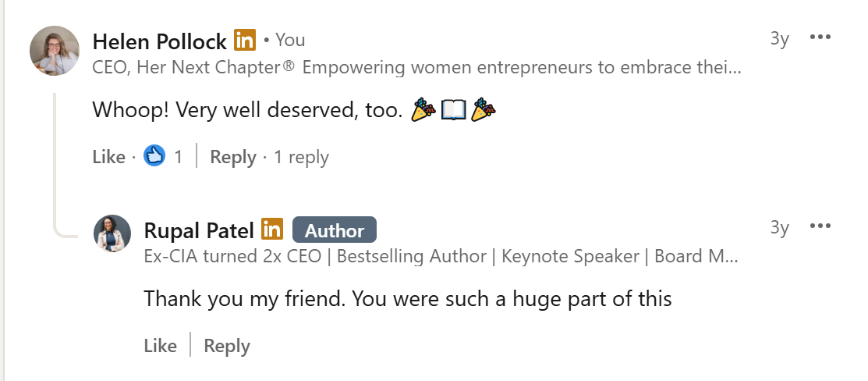Click the blue thumbs-up reaction icon
The height and width of the screenshot is (381, 868).
pyautogui.click(x=154, y=156)
